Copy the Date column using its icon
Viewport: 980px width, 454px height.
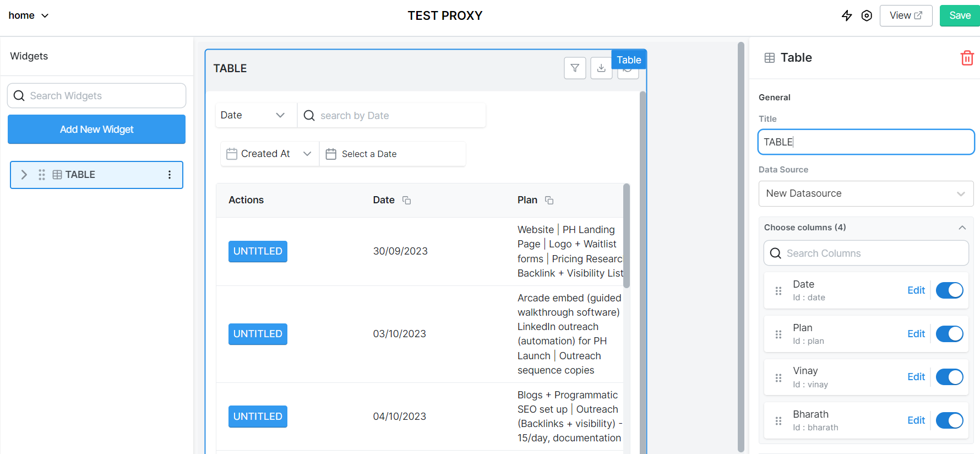407,201
